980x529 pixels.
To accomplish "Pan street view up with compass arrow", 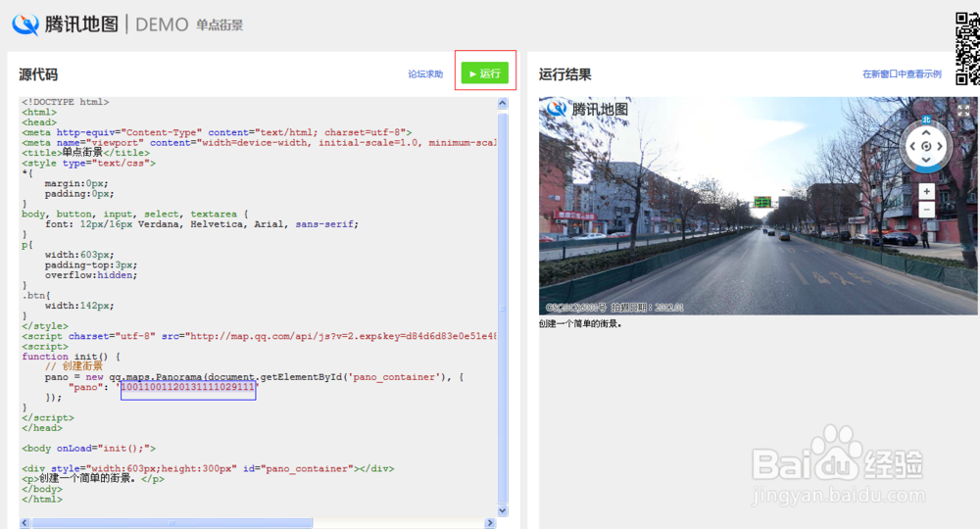I will click(x=926, y=132).
